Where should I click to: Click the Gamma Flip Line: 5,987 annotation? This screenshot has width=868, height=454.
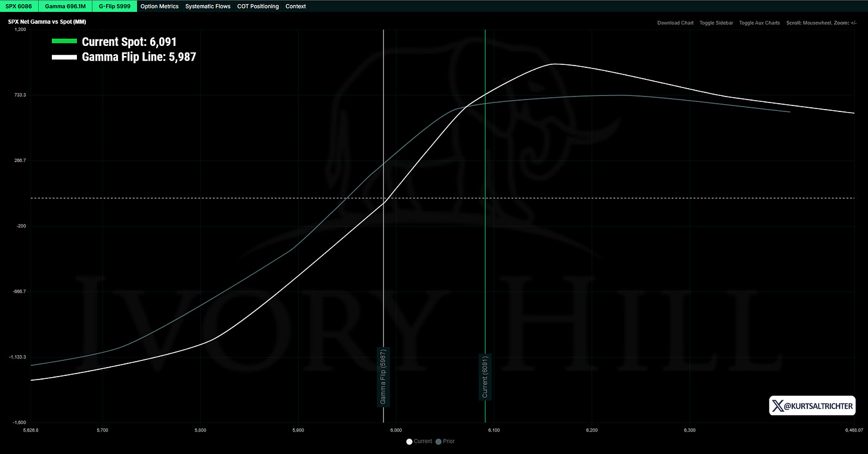click(139, 57)
